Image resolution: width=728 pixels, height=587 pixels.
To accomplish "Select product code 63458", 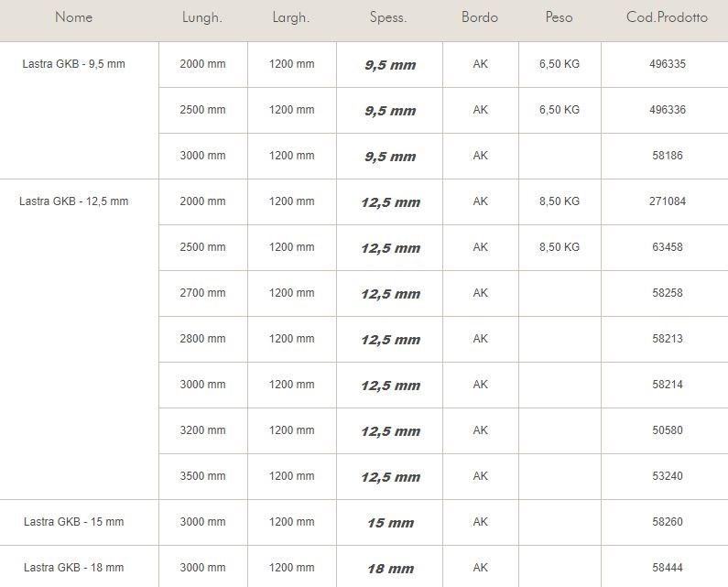I will 668,247.
